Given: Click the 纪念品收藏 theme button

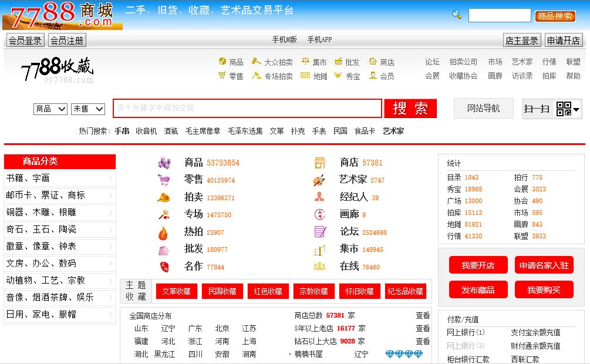Looking at the screenshot, I should pos(406,291).
